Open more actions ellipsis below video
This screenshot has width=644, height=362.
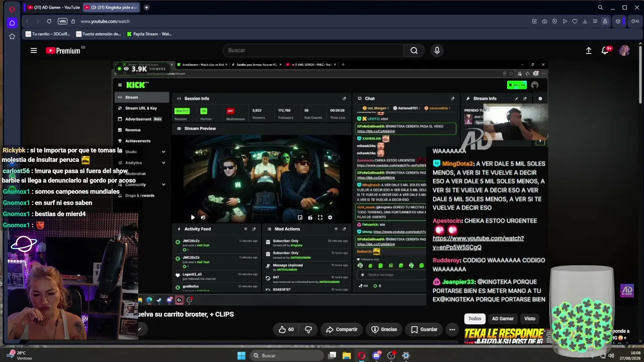pos(452,329)
